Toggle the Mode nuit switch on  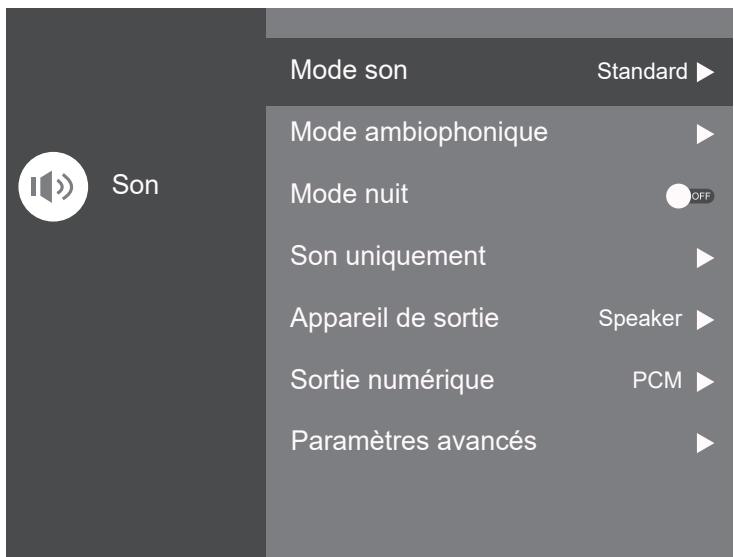pyautogui.click(x=690, y=196)
